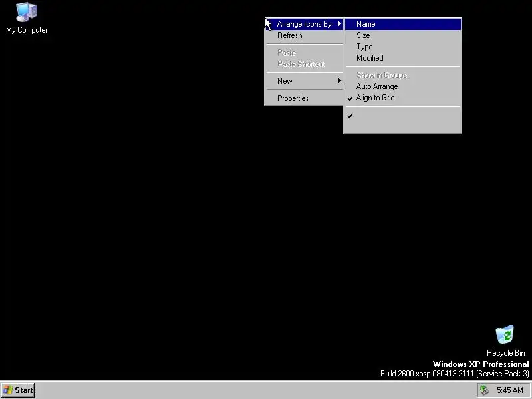The image size is (532, 399).
Task: Open the My Computer desktop icon
Action: (27, 18)
